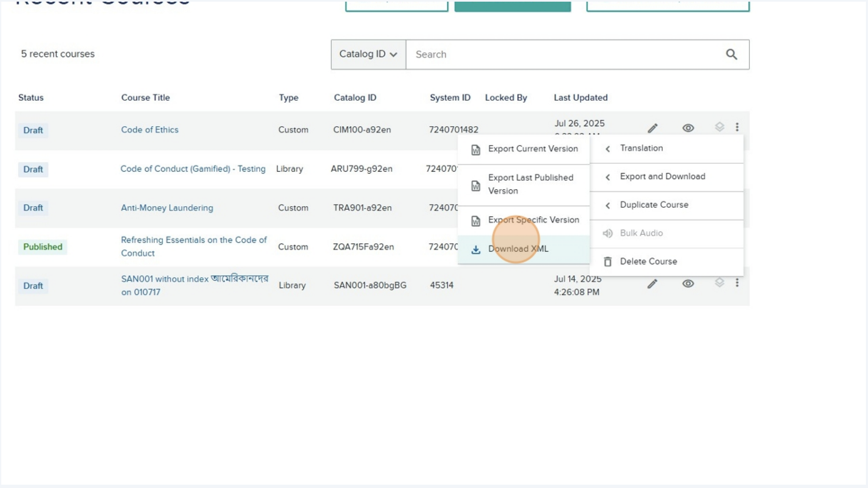The width and height of the screenshot is (868, 488).
Task: Toggle the preview eye icon on Code of Ethics row
Action: [x=687, y=128]
